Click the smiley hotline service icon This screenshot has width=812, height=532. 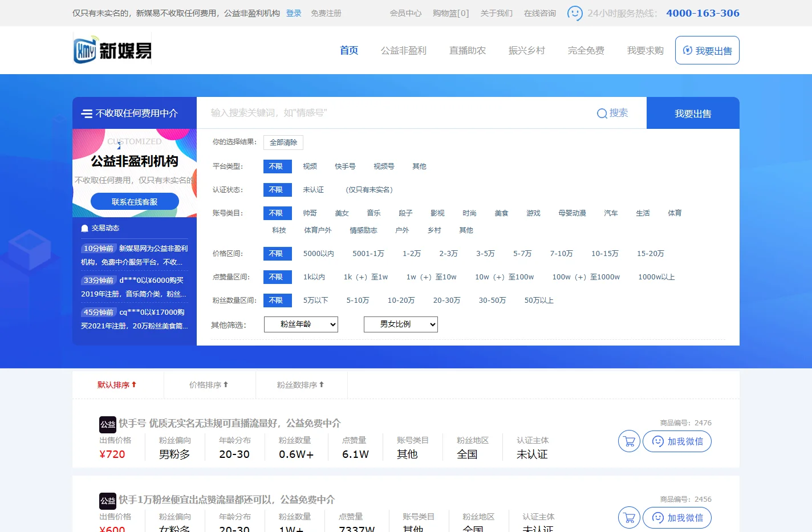[x=575, y=13]
